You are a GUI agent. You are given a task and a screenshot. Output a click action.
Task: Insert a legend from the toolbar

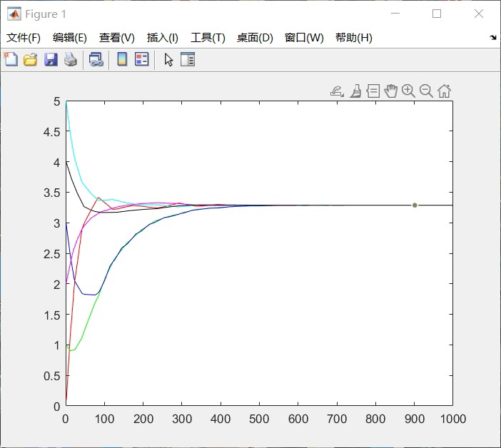coord(142,59)
